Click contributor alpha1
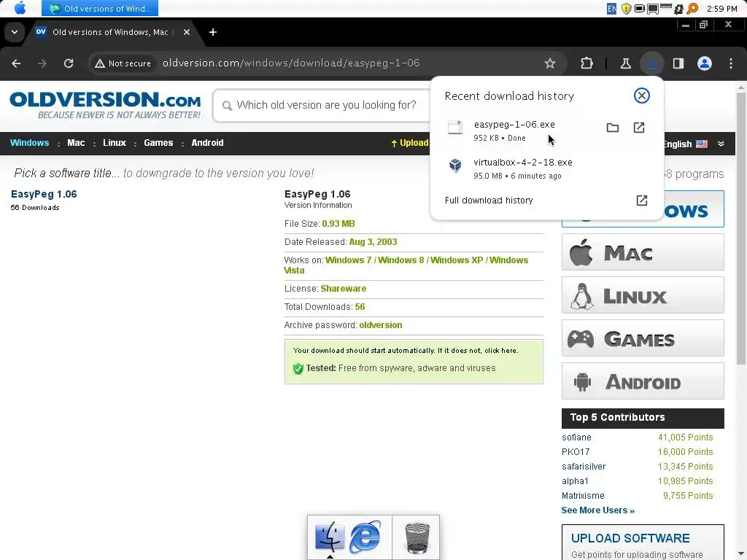747x560 pixels. (x=575, y=481)
